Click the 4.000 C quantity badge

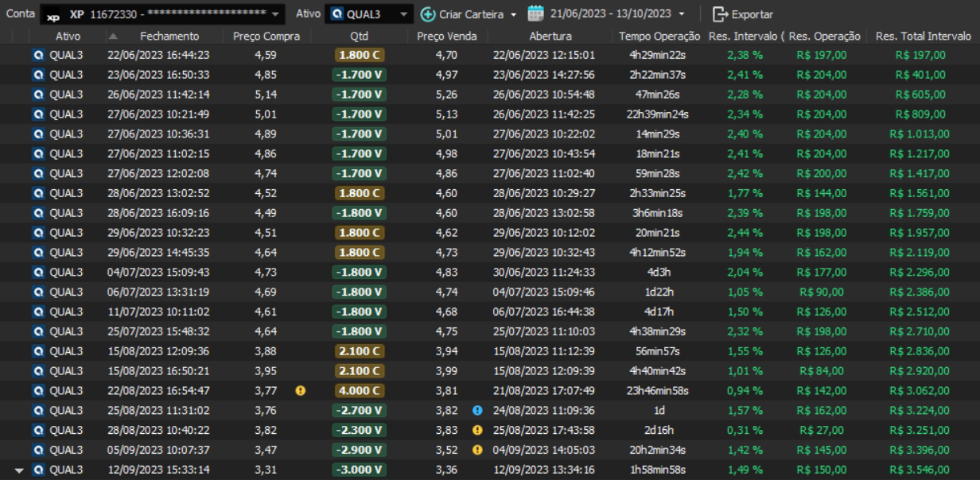(359, 391)
